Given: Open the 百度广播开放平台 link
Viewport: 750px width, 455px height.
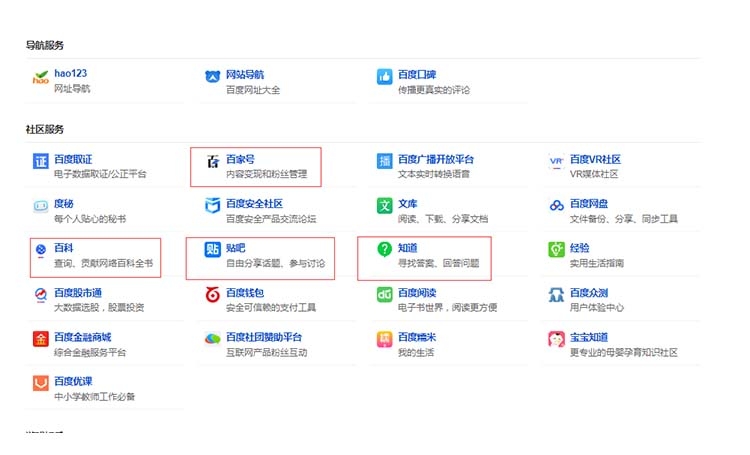Looking at the screenshot, I should 436,159.
